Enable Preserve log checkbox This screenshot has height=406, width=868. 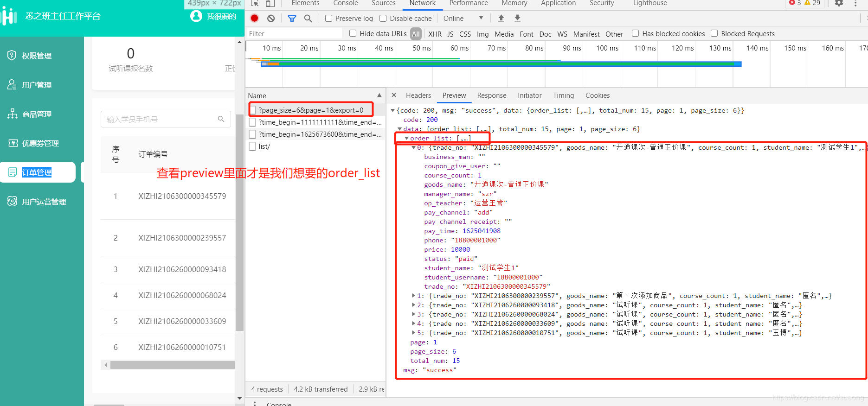328,19
